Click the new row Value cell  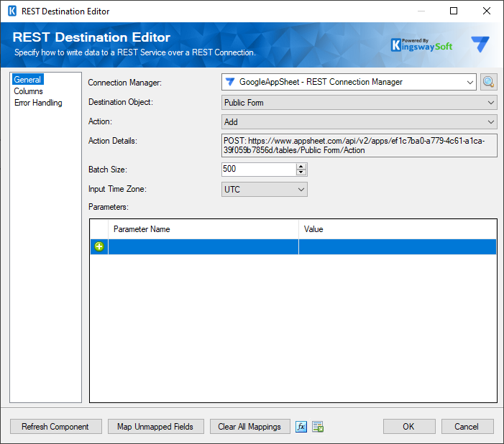[x=398, y=246]
